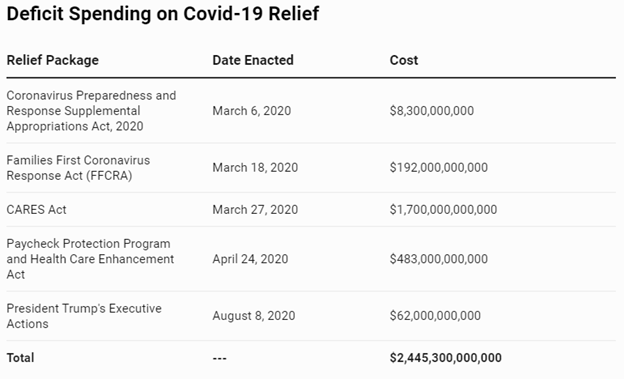Click the $62,000,000,000 cost value

point(435,316)
